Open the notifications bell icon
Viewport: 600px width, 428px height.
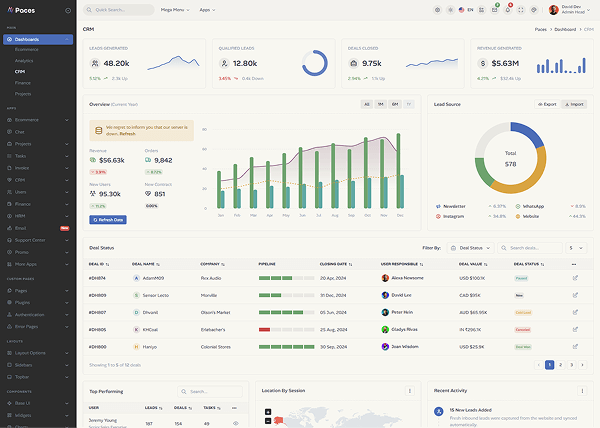tap(508, 9)
